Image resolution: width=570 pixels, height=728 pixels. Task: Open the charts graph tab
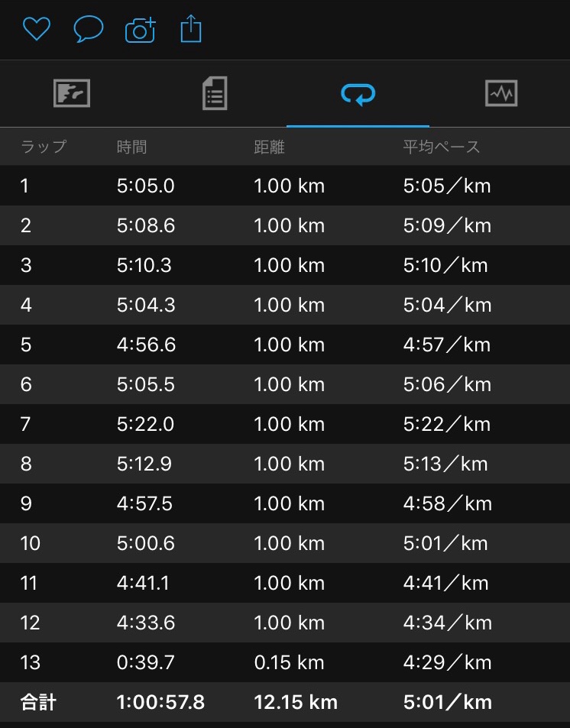500,93
